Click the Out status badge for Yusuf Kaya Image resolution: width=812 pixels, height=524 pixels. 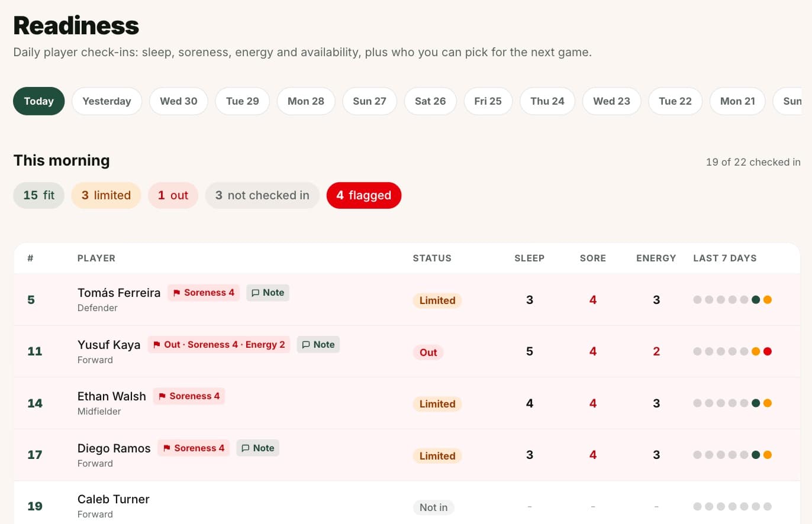[428, 352]
